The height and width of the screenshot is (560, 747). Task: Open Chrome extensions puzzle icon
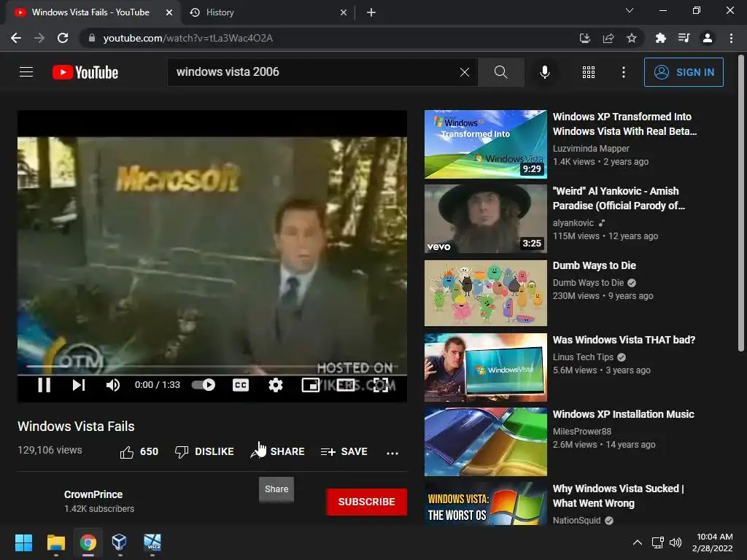click(660, 38)
